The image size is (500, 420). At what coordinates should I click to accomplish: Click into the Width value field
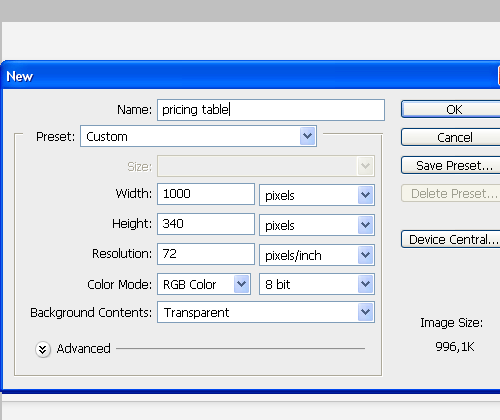206,194
